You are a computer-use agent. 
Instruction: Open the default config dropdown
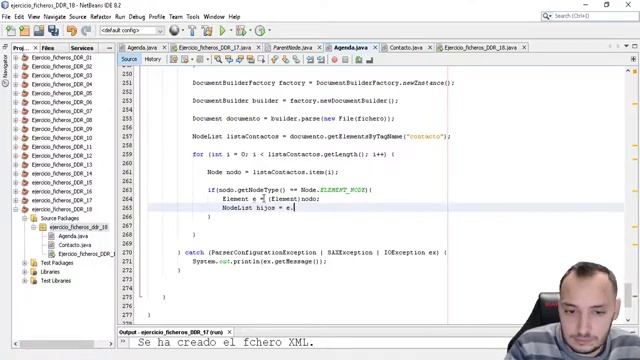click(x=132, y=30)
